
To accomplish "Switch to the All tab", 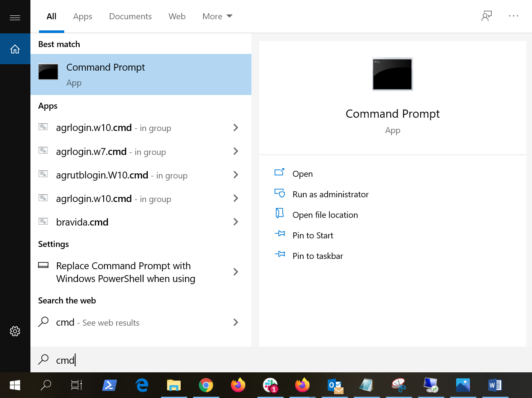I will tap(51, 16).
